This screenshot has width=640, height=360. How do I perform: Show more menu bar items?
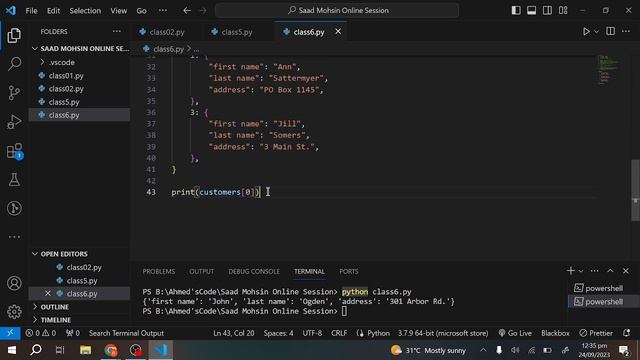(162, 11)
